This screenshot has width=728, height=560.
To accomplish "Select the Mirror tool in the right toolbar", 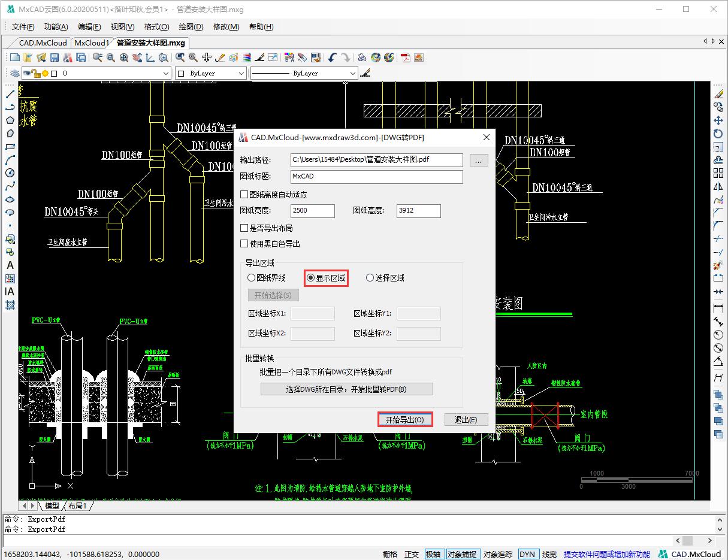I will pos(720,187).
